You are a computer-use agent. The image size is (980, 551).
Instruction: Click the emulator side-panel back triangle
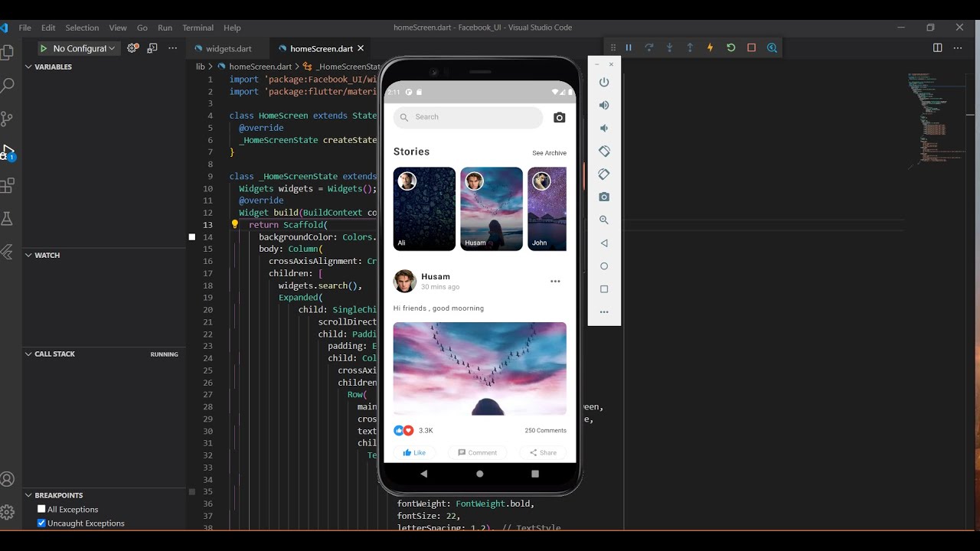(x=604, y=243)
